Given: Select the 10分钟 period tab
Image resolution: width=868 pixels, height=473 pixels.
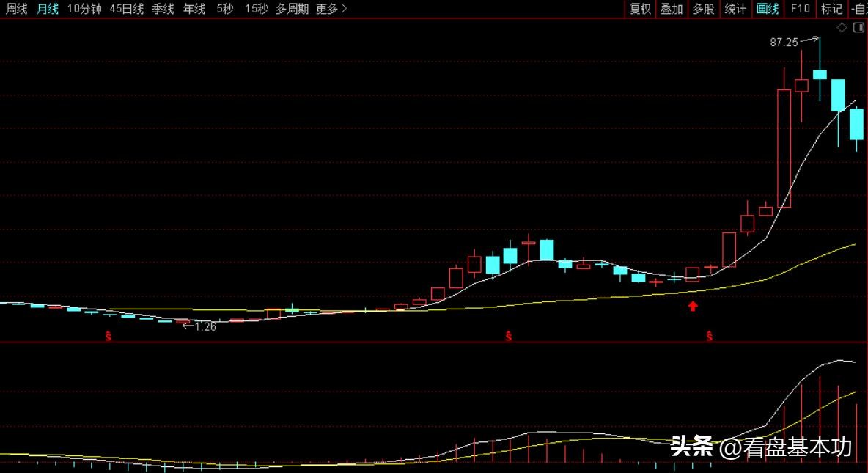Looking at the screenshot, I should 84,9.
